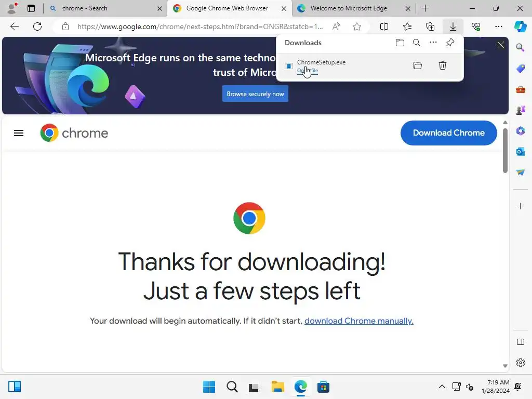Search downloads with magnifier icon
This screenshot has height=399, width=532.
point(417,43)
